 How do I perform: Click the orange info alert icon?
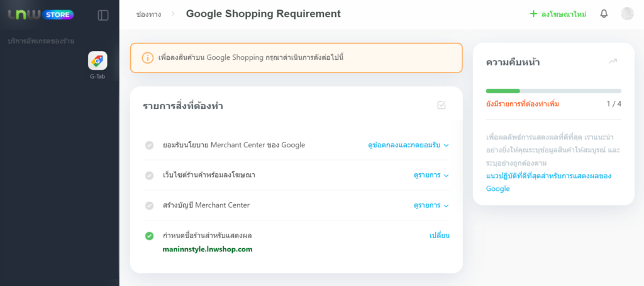(148, 58)
